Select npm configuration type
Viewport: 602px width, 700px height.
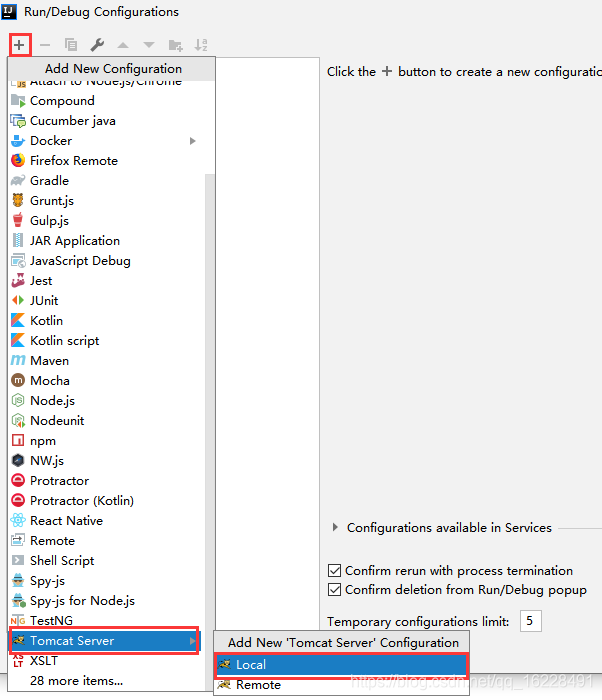[x=107, y=441]
